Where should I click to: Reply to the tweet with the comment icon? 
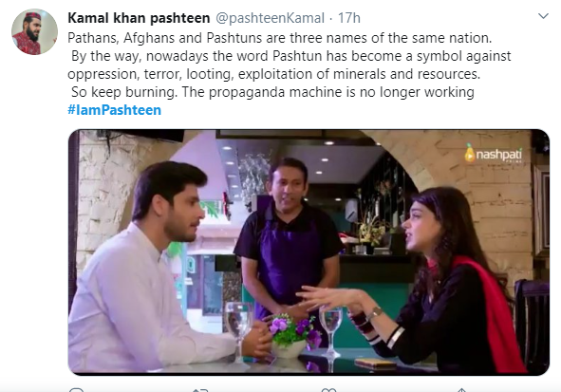coord(76,390)
